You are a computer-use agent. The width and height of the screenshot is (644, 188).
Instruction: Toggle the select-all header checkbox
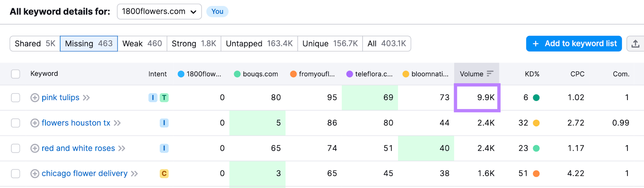coord(16,74)
